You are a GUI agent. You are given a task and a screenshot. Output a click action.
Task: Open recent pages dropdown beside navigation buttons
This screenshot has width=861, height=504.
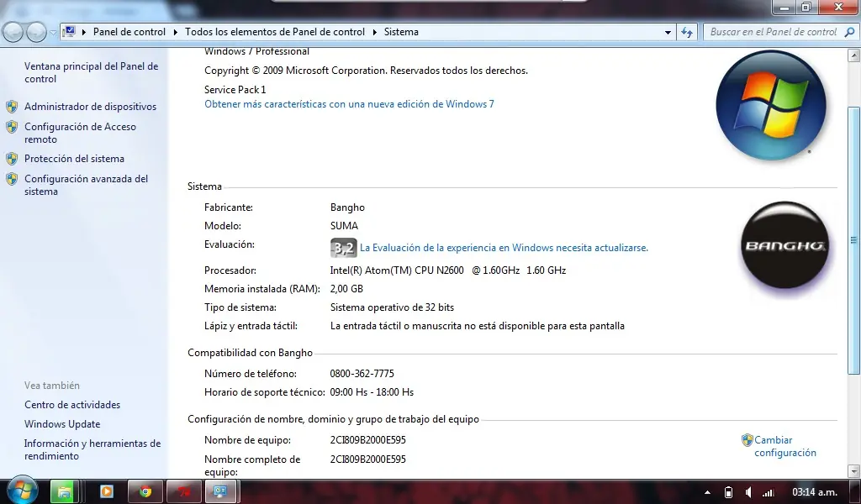[53, 33]
